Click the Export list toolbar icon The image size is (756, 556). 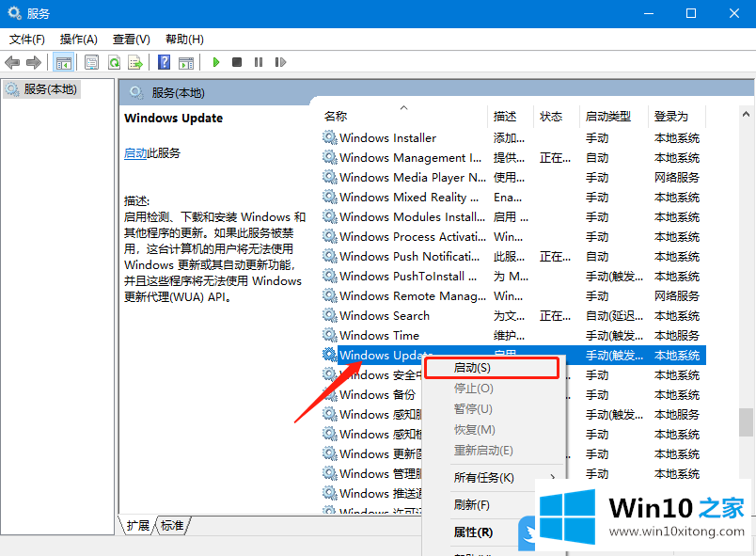point(135,62)
